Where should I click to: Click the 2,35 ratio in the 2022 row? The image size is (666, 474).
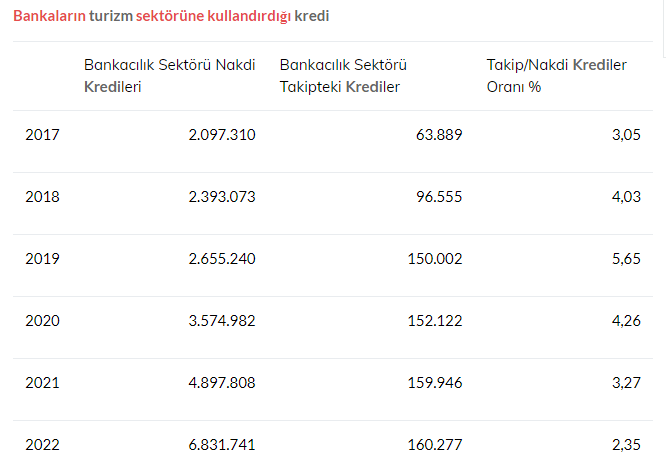click(626, 445)
